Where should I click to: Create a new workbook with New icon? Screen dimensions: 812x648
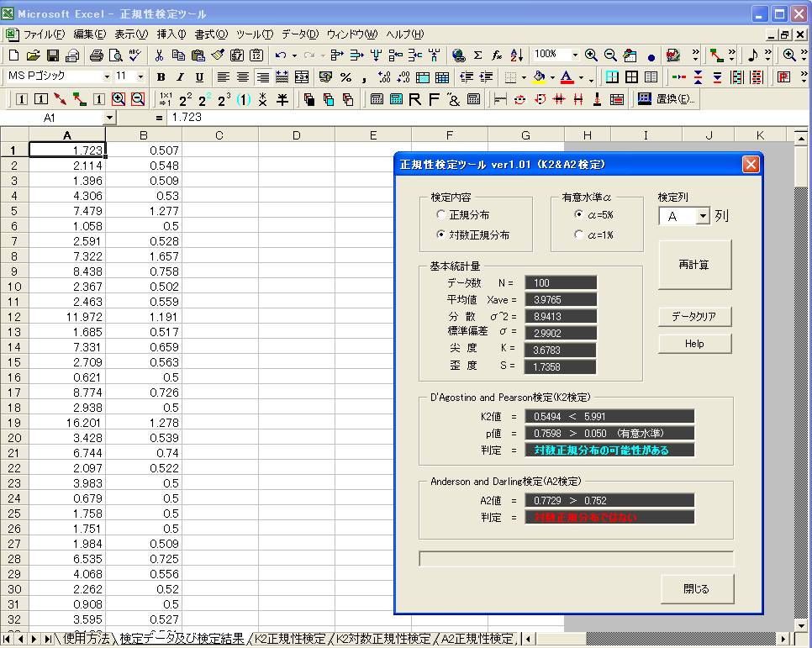click(x=14, y=55)
